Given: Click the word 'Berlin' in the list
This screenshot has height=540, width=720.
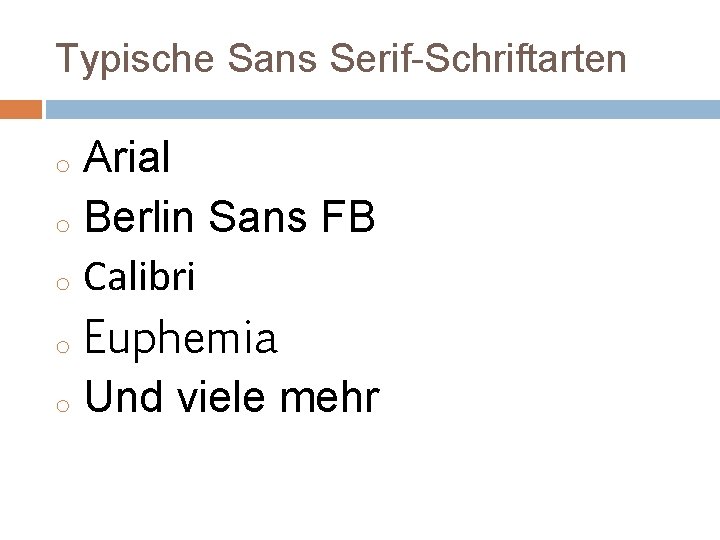Looking at the screenshot, I should click(x=139, y=216).
